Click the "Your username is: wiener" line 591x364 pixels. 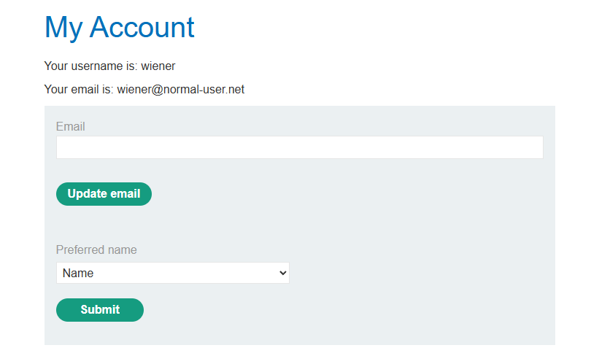click(x=109, y=66)
